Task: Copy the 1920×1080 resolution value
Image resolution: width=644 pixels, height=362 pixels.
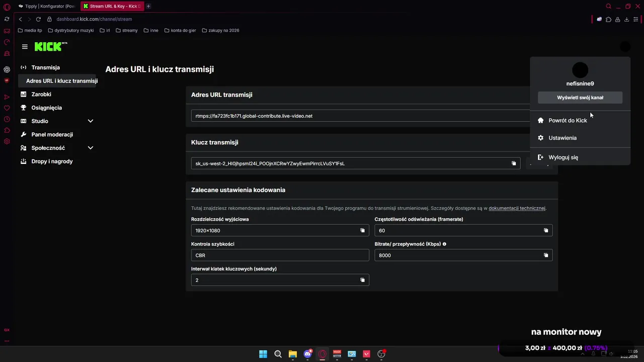Action: 362,230
